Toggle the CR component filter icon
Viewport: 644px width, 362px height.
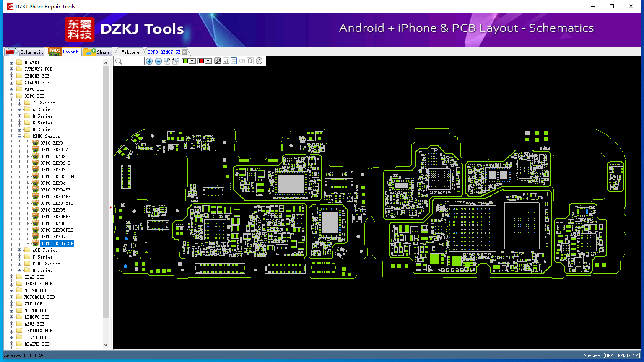point(242,61)
